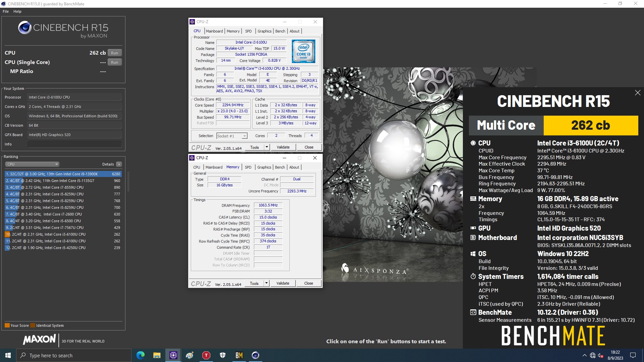
Task: Click the CPU-Z title icon in the lower window
Action: (192, 158)
